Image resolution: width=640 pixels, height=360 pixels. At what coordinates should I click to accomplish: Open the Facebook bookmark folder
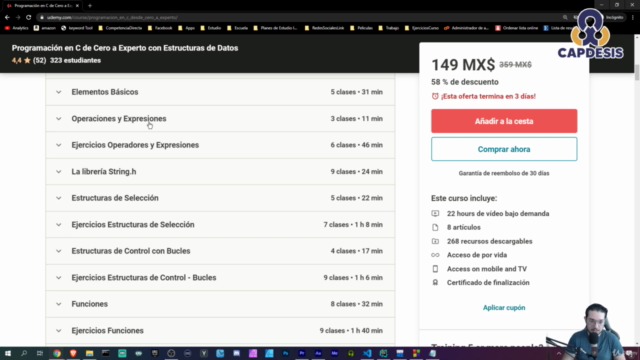click(x=160, y=28)
